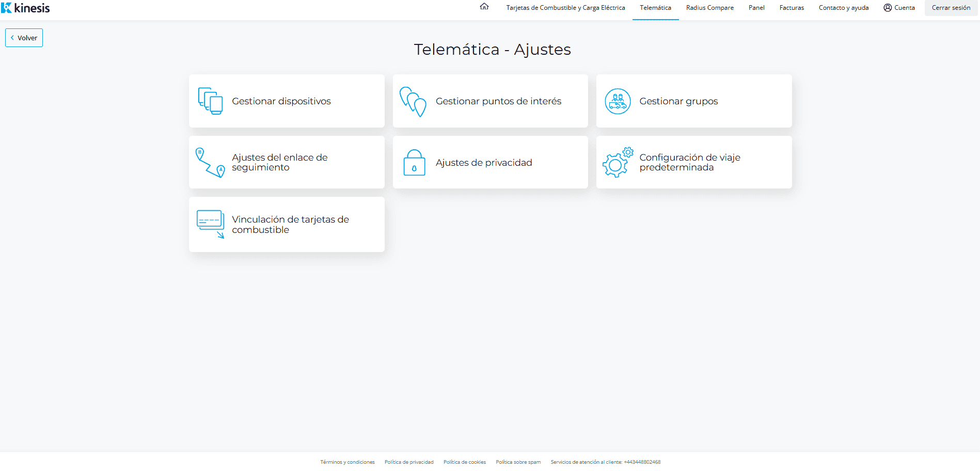Click the map pins icon for puntos de interés
This screenshot has width=980, height=471.
(413, 101)
